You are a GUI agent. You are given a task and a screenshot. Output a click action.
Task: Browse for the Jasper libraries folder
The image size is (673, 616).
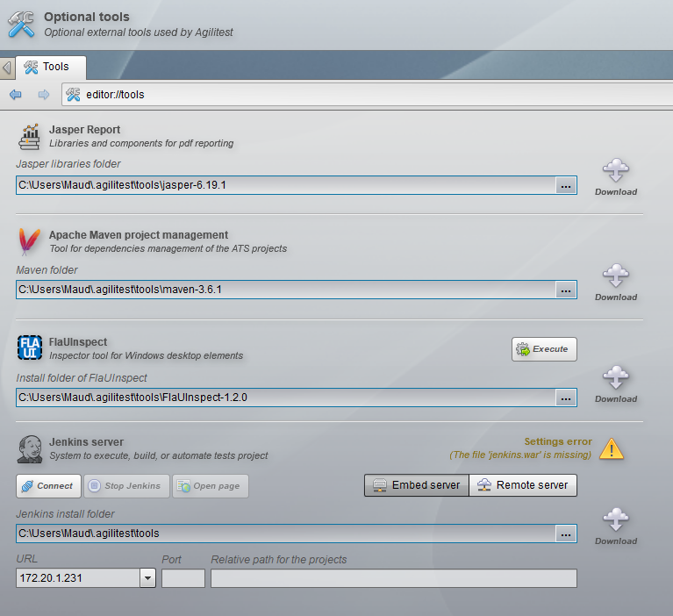[x=566, y=185]
